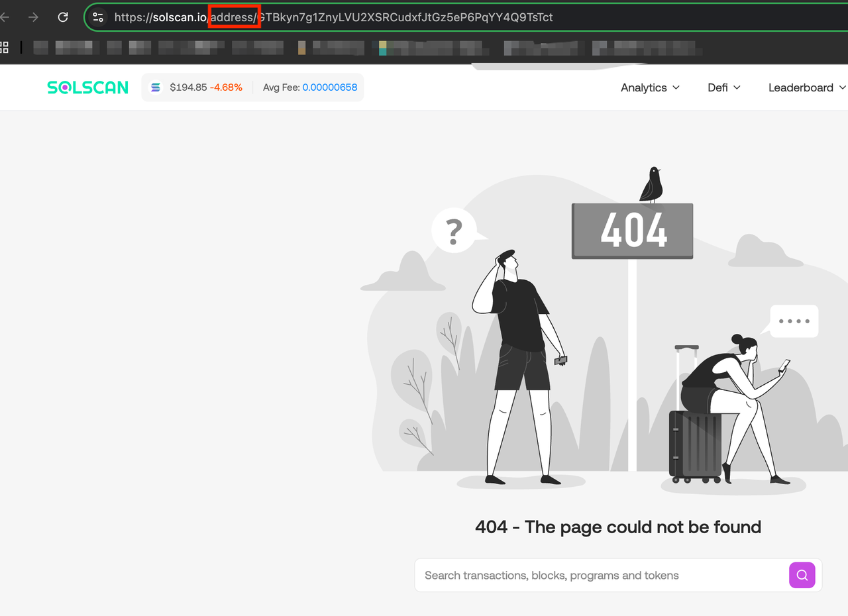Click the black bird on the 404 sign
Screen dimensions: 848x616
click(x=652, y=184)
